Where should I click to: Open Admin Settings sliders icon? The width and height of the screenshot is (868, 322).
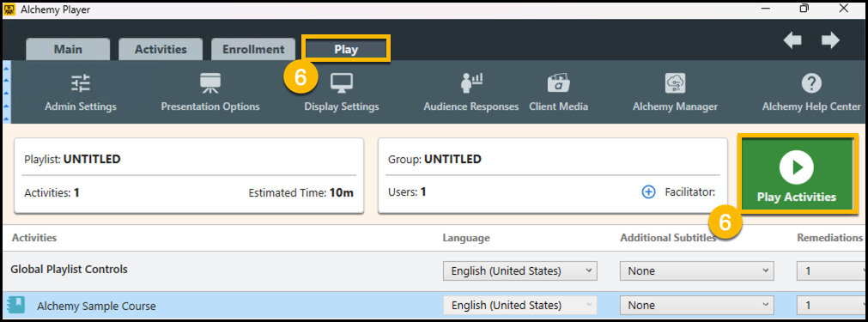pos(81,83)
